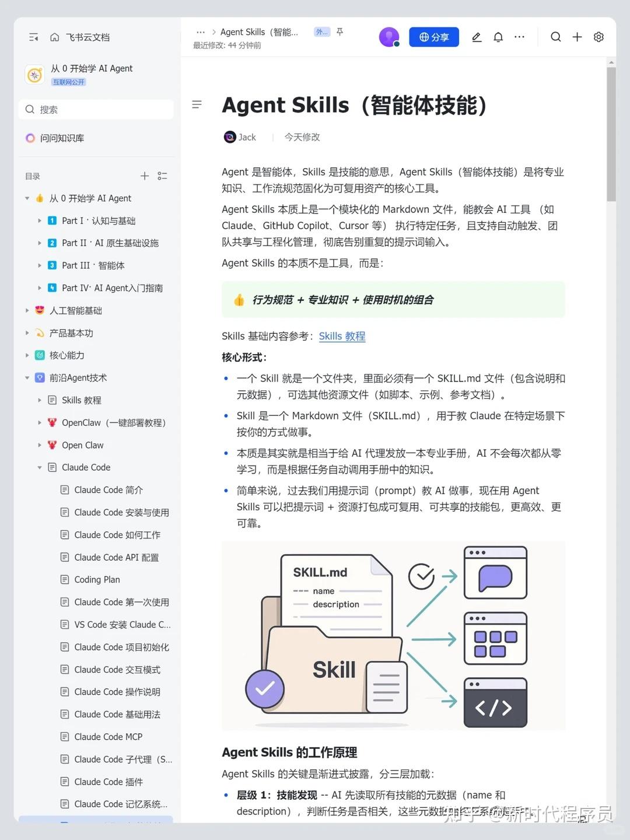This screenshot has width=630, height=840.
Task: Open the more options ellipsis in the header
Action: (519, 37)
